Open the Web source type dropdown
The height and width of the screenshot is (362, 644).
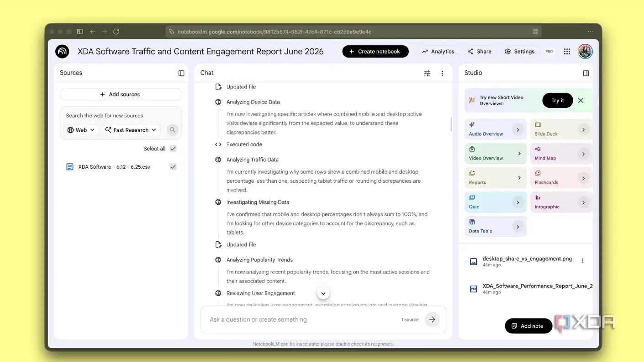[81, 130]
